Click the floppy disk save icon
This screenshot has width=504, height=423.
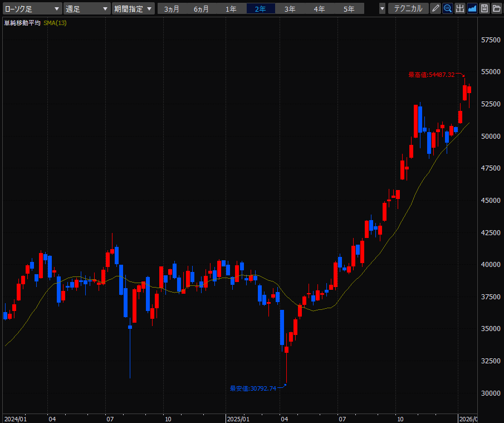pos(485,8)
